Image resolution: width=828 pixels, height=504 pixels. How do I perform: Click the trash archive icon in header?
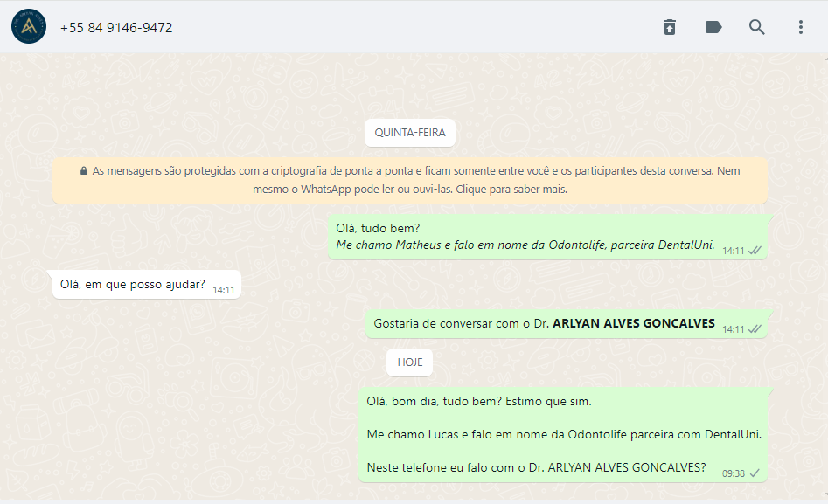pos(670,27)
